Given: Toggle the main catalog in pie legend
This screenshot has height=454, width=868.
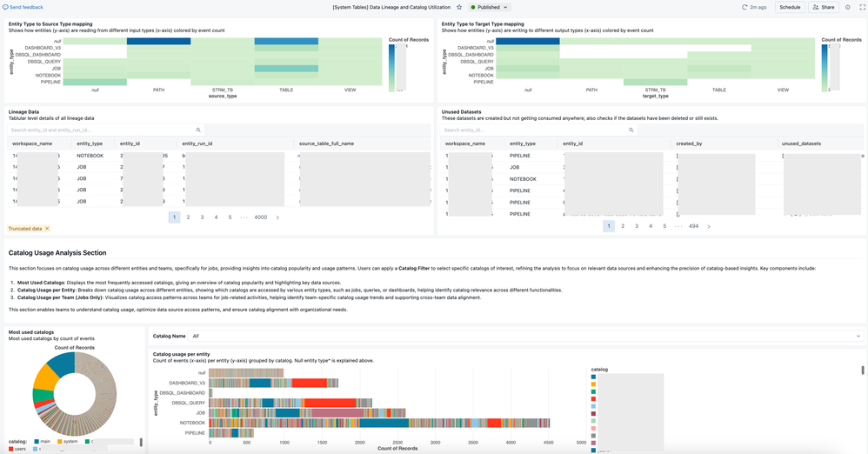Looking at the screenshot, I should [x=40, y=442].
